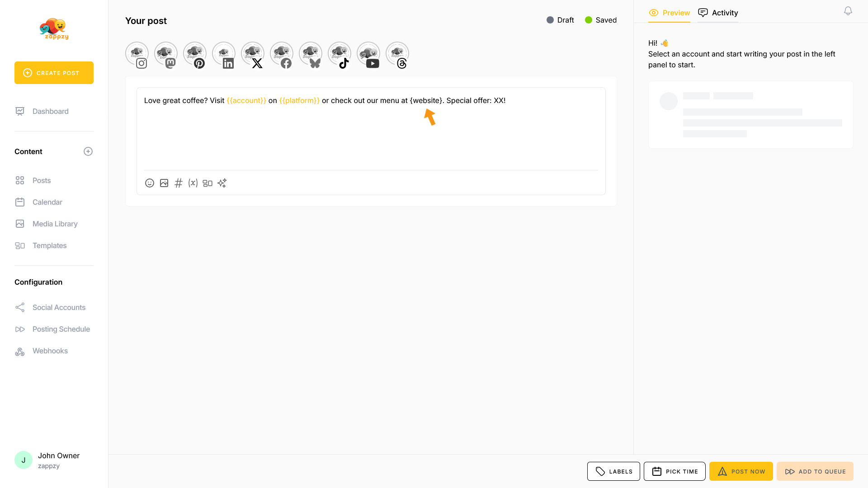Add new content with plus icon
This screenshot has width=868, height=488.
[x=88, y=151]
